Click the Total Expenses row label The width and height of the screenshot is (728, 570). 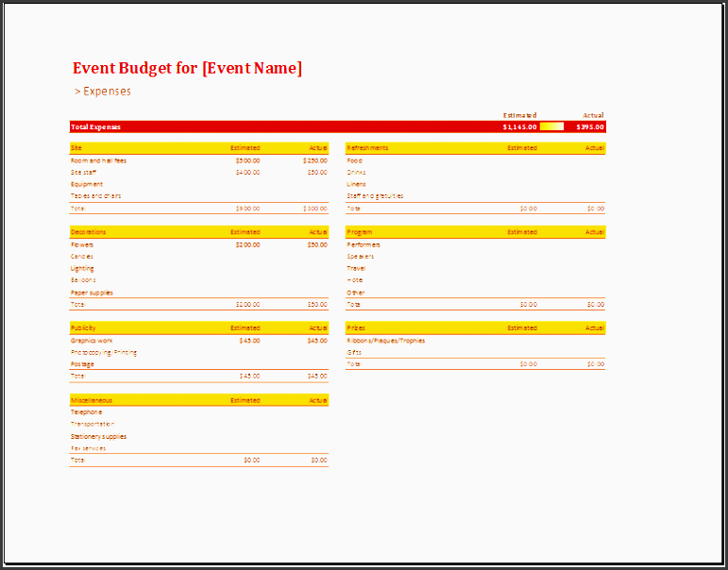coord(95,126)
